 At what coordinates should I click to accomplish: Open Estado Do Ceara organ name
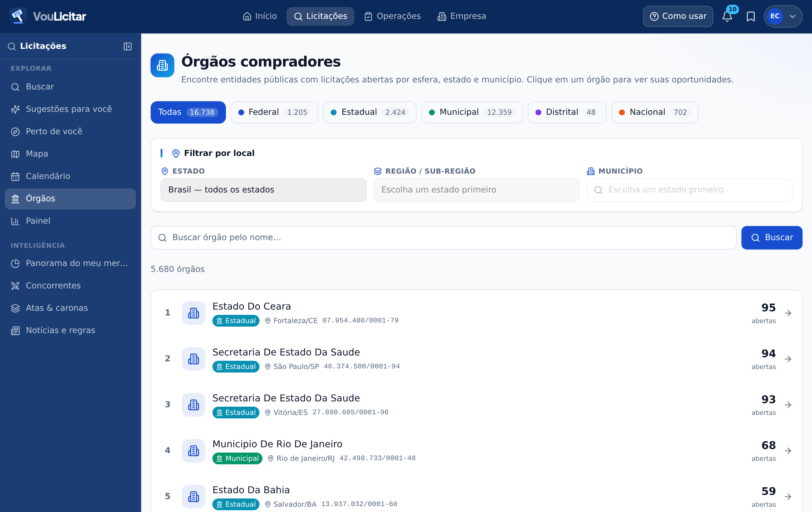[x=252, y=306]
